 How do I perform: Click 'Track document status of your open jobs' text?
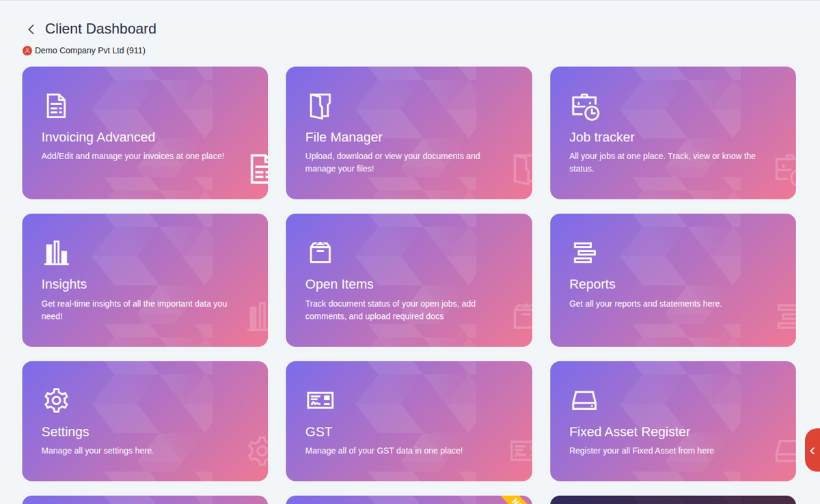click(390, 310)
